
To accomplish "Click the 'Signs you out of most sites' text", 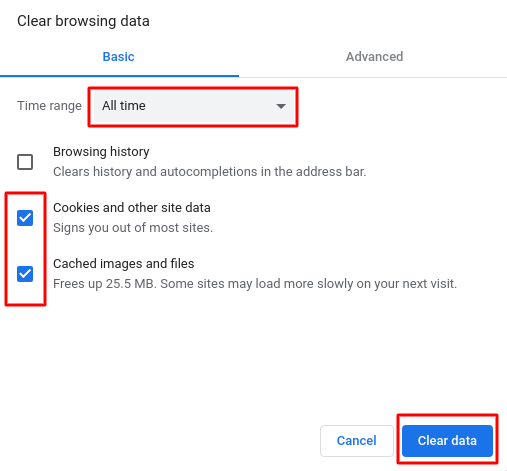I will click(133, 228).
